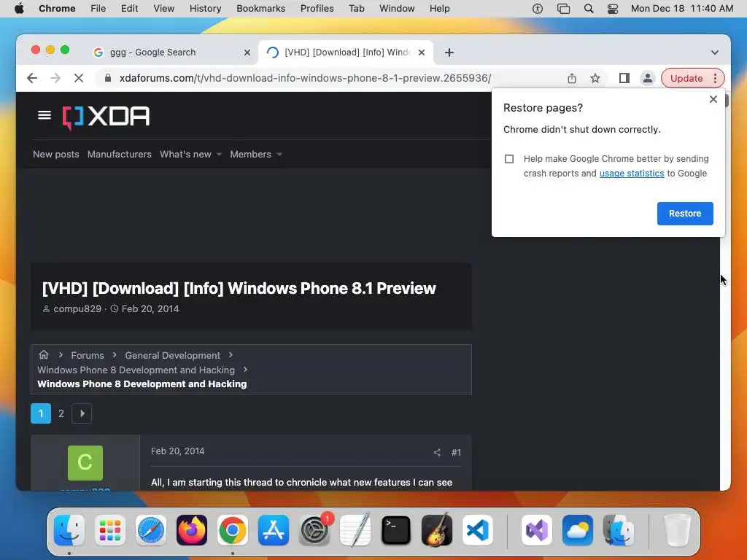The image size is (747, 560).
Task: Go to next page arrow in pagination
Action: (x=82, y=413)
